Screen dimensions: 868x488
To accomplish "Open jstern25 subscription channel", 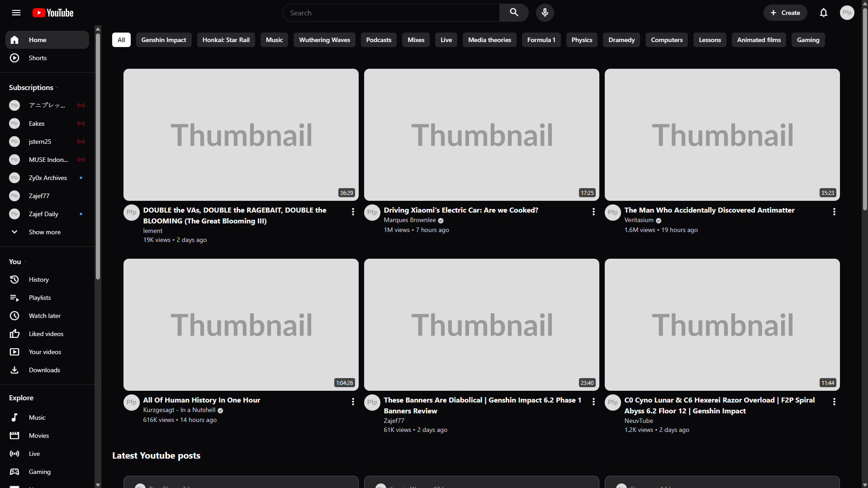I will pos(47,142).
